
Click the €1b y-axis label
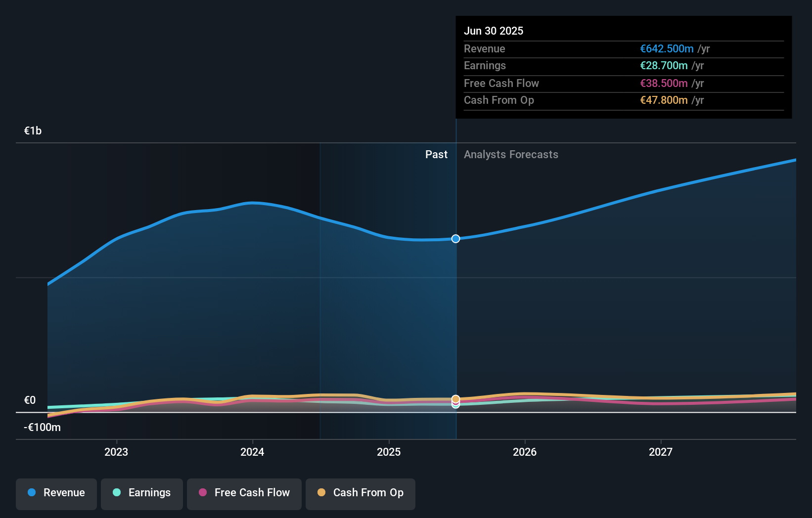[x=33, y=131]
